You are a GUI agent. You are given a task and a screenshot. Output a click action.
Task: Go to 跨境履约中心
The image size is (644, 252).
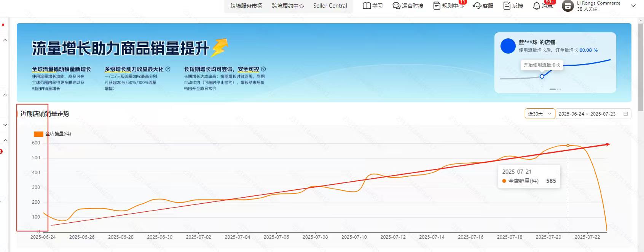[288, 6]
